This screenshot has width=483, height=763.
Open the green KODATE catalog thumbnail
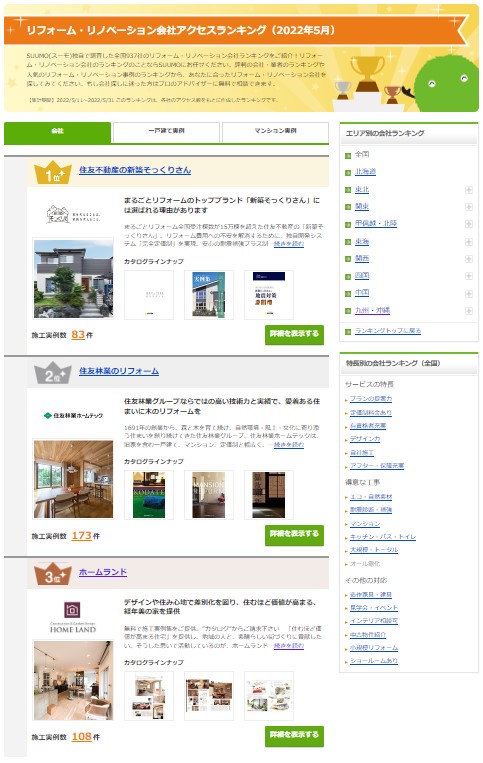click(x=149, y=495)
